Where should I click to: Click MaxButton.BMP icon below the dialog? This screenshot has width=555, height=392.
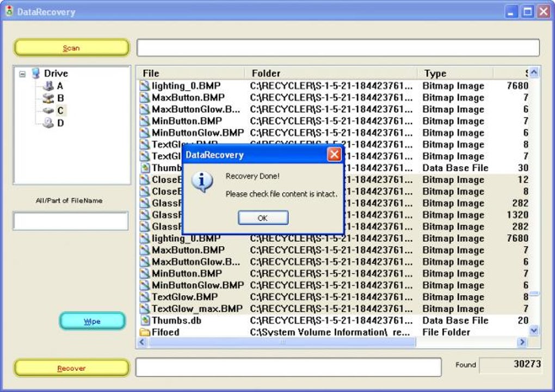tap(145, 250)
